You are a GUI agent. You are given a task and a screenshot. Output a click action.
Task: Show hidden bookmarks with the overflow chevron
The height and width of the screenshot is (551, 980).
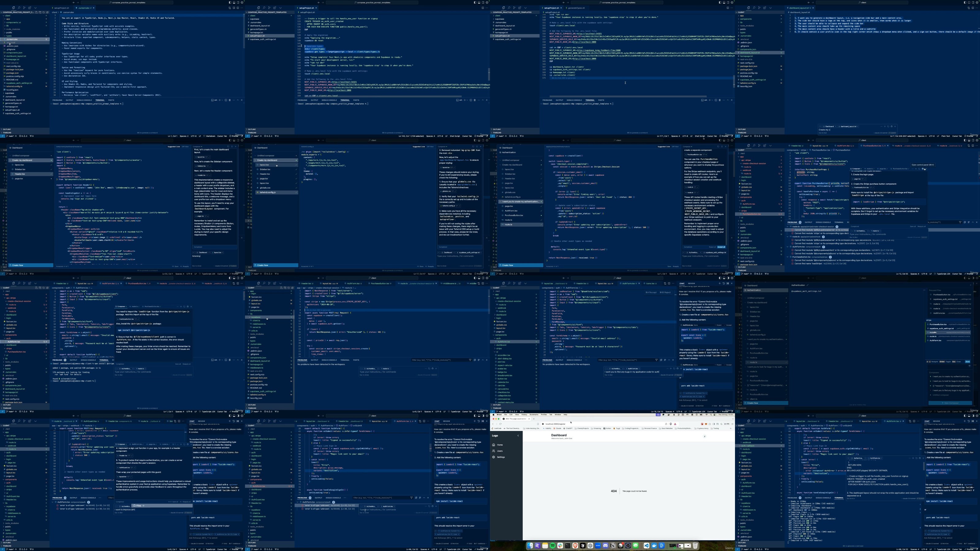[731, 428]
